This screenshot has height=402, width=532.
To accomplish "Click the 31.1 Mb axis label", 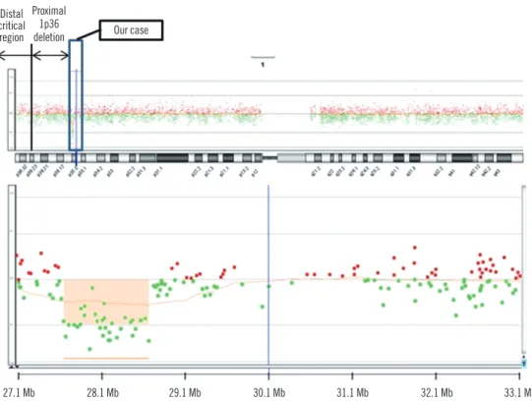I will tap(352, 393).
